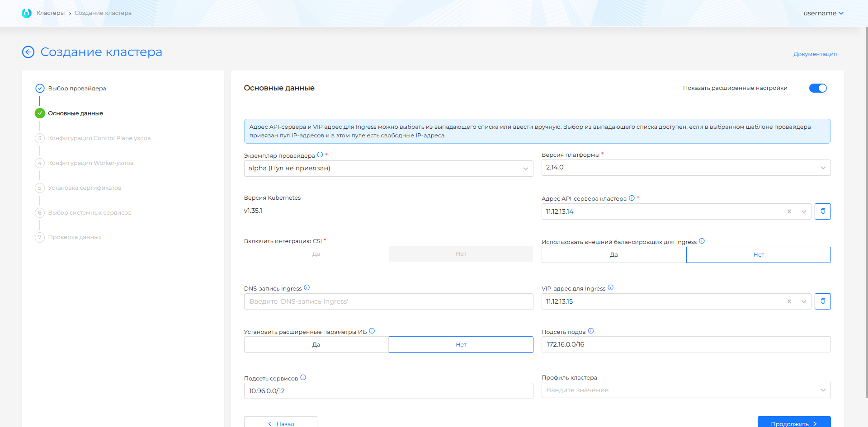Select Нет for CSI integration
Viewport: 868px width, 427px height.
point(461,254)
